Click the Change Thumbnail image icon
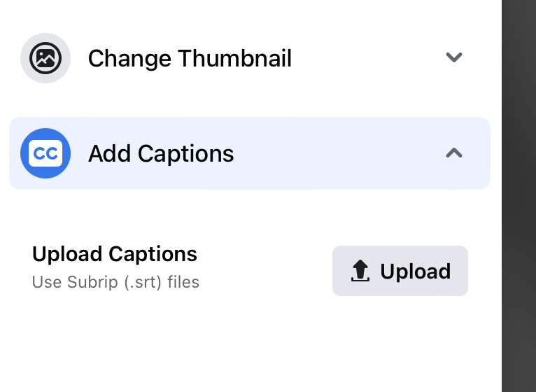This screenshot has width=536, height=392. 45,58
